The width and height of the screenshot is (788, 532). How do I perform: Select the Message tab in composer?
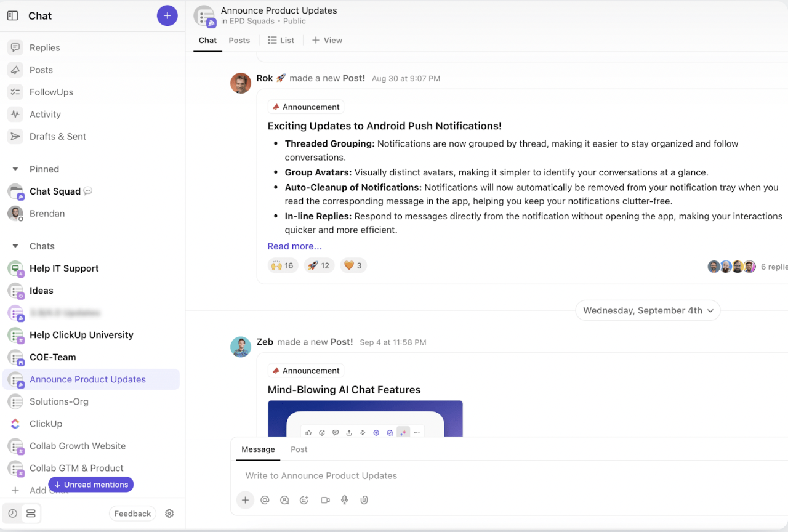(x=258, y=449)
